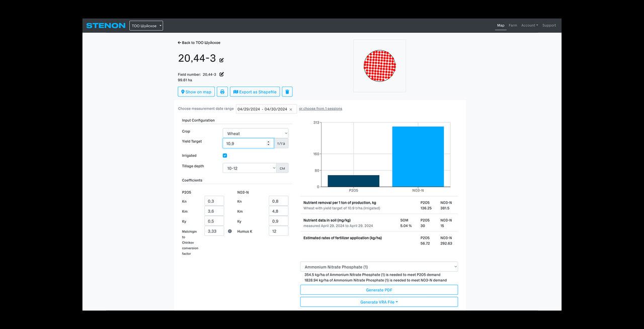
Task: Open the Crop dropdown showing Wheat
Action: 256,133
